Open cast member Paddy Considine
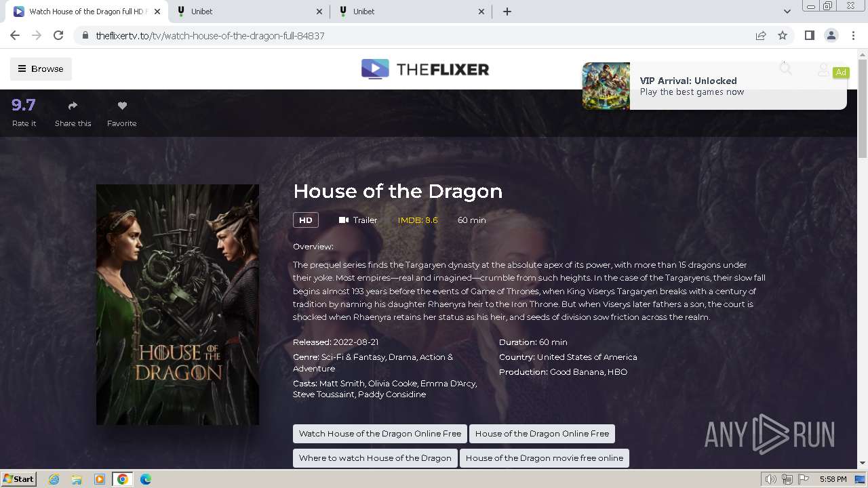868x488 pixels. point(392,394)
